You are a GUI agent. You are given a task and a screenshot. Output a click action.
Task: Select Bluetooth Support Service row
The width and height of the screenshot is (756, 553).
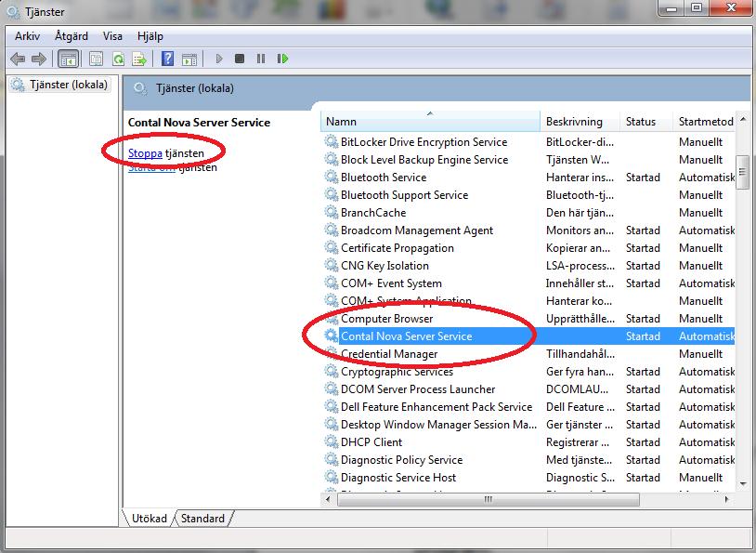(528, 195)
